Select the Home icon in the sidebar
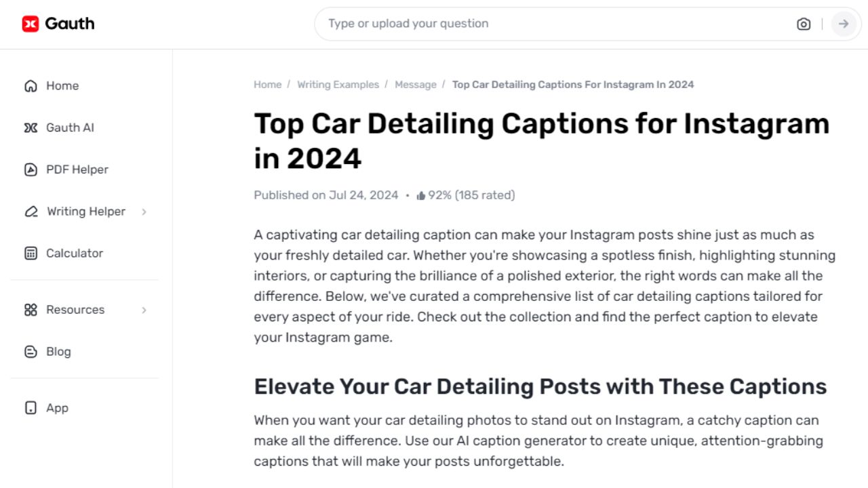 pos(30,85)
